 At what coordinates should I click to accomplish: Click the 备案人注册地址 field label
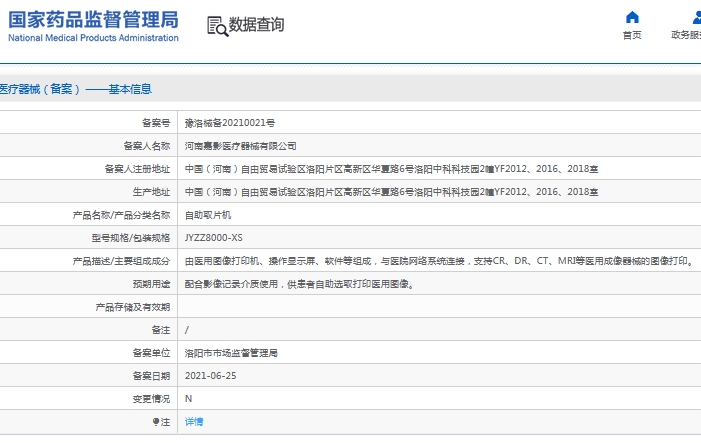137,169
